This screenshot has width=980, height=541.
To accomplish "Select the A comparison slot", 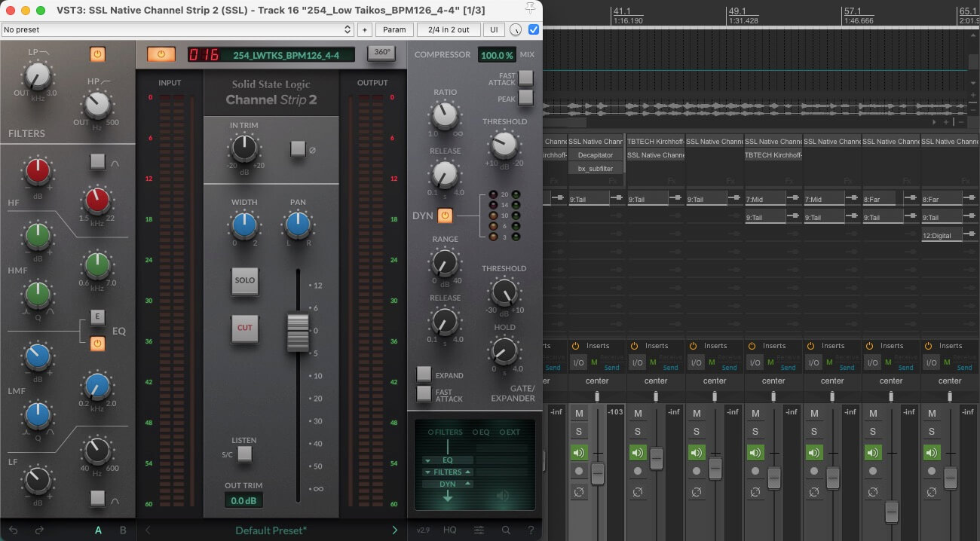I will 98,530.
